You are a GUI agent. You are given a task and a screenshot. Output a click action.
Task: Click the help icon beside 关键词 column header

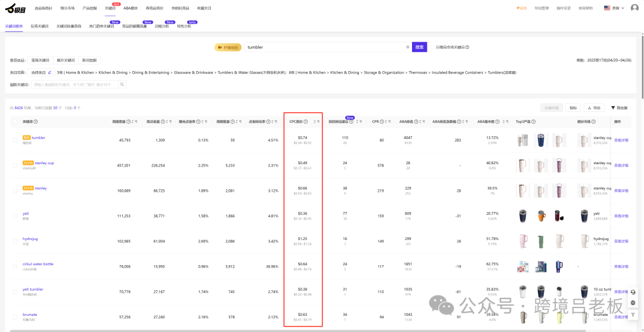(35, 121)
